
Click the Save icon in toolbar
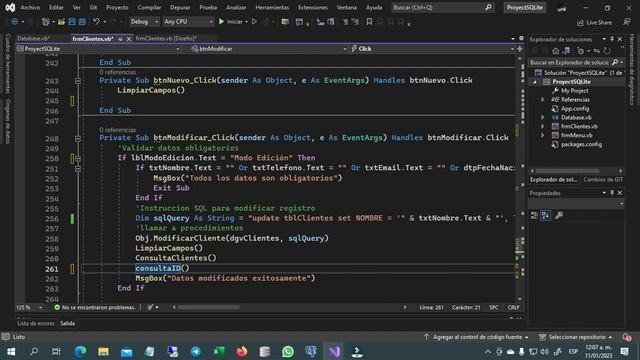[72, 22]
